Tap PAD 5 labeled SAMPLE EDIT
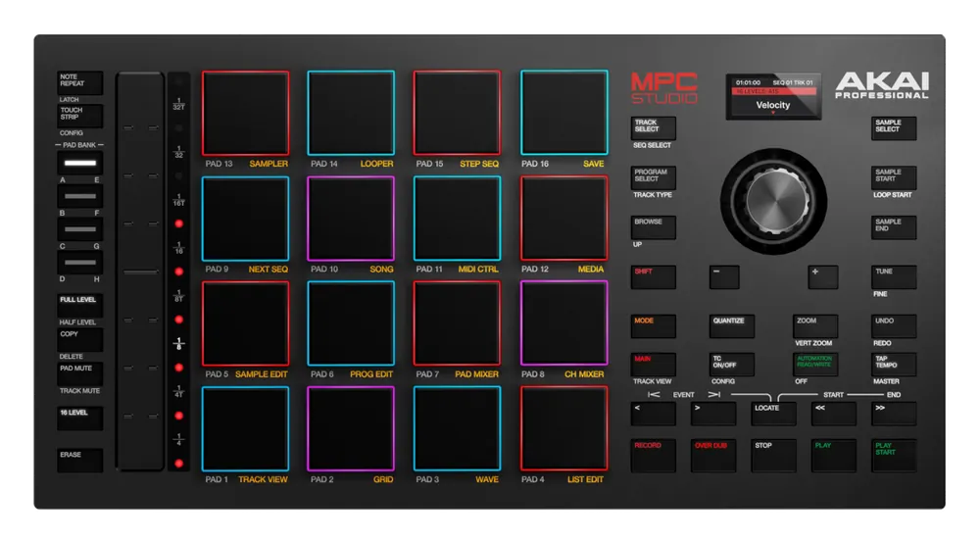 pos(246,323)
